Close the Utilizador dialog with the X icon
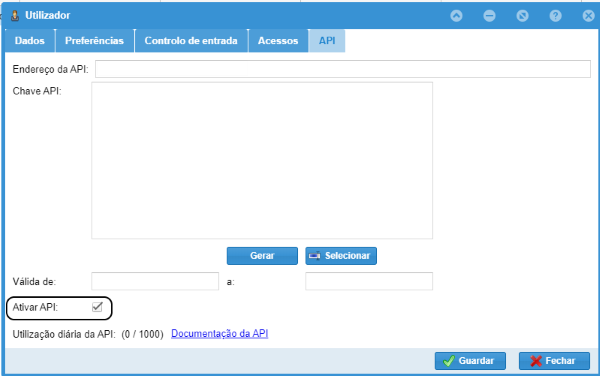 point(589,16)
